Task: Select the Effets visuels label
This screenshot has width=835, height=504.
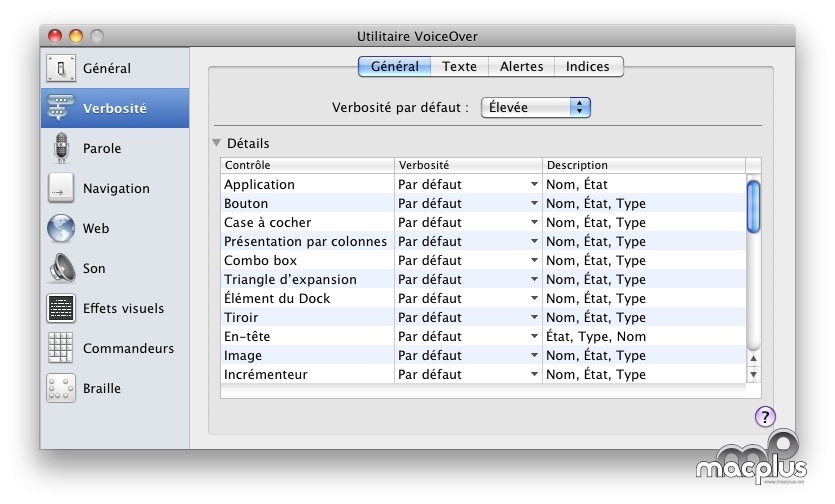Action: (x=124, y=308)
